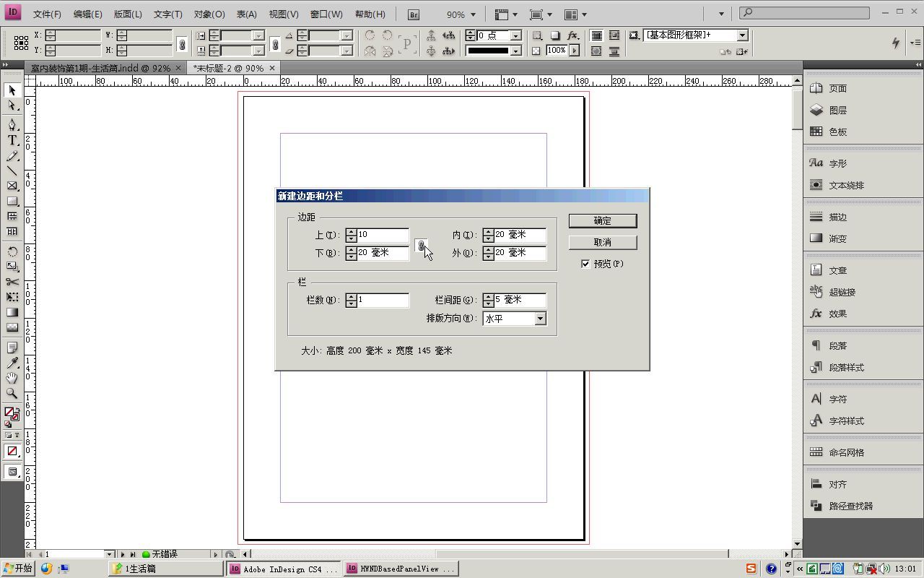Click inside the 上(T) margin input field
Viewport: 924px width, 578px height.
point(383,234)
